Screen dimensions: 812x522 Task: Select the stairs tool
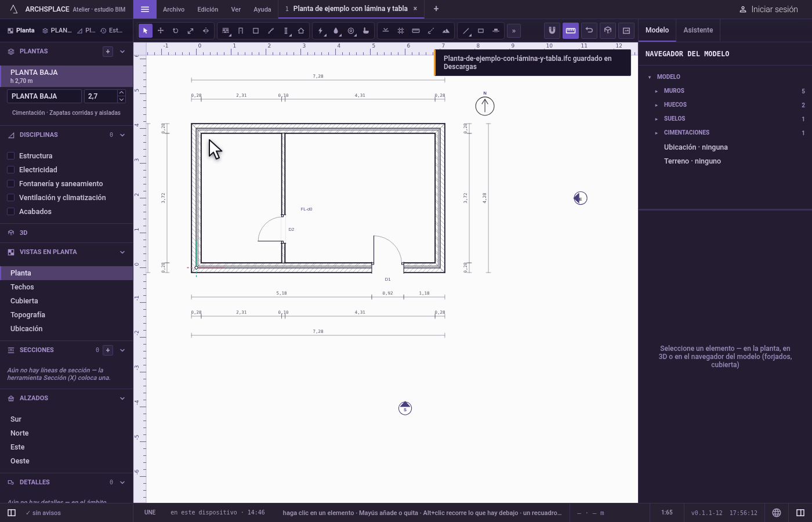(271, 31)
